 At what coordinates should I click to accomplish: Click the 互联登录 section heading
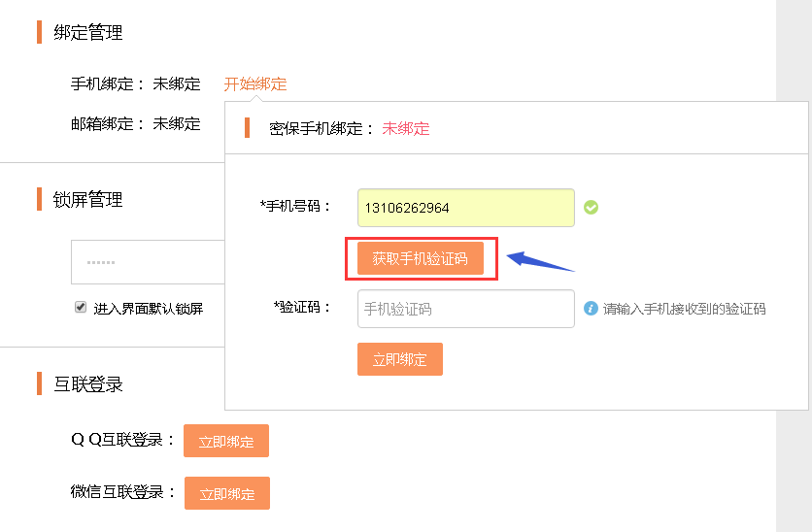(88, 384)
